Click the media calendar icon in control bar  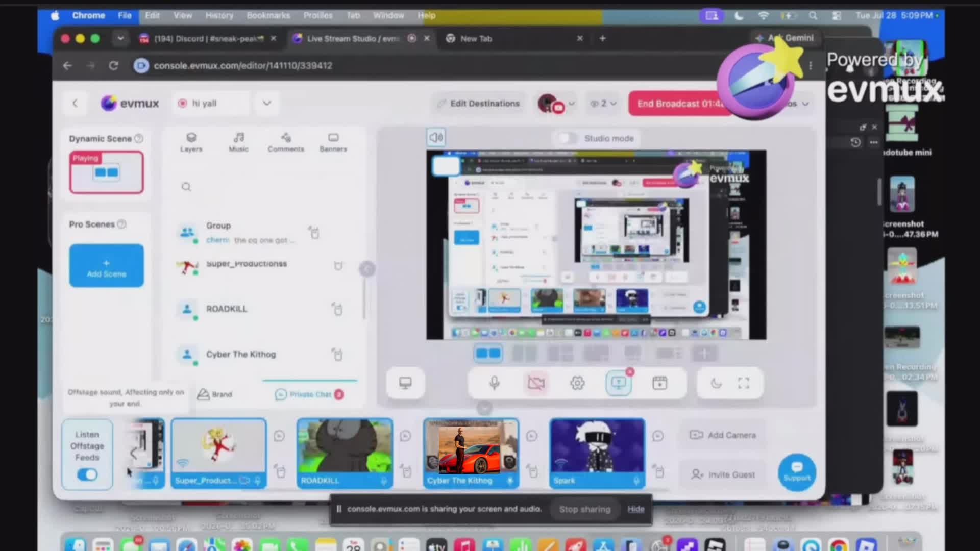click(659, 383)
